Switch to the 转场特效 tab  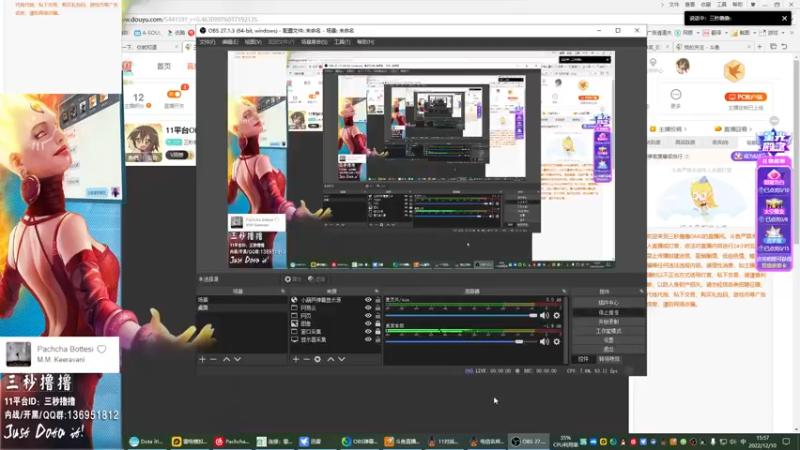609,359
